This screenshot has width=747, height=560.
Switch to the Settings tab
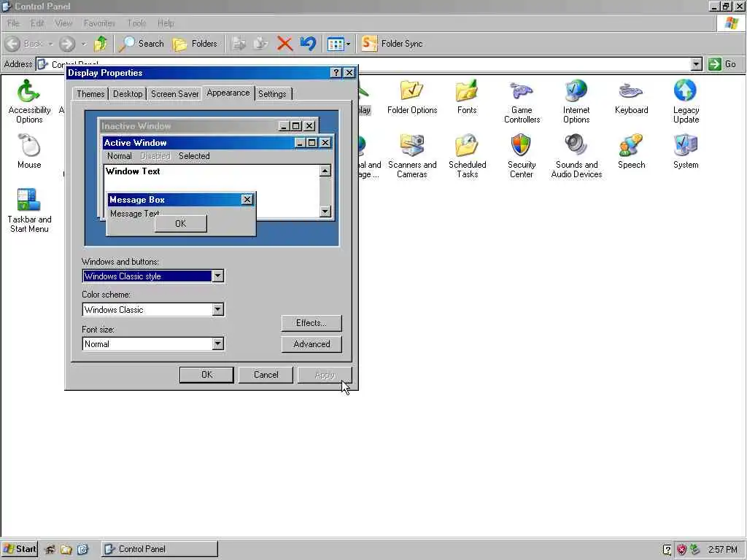272,94
